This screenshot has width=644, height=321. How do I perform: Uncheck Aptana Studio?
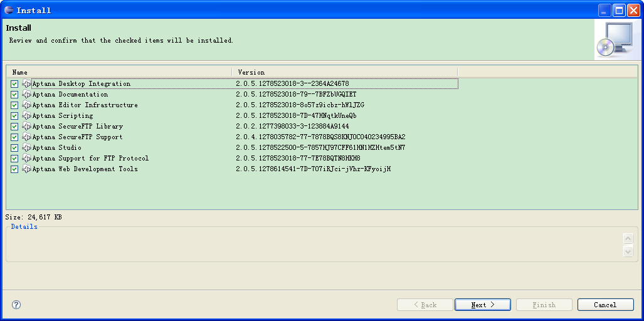coord(15,148)
